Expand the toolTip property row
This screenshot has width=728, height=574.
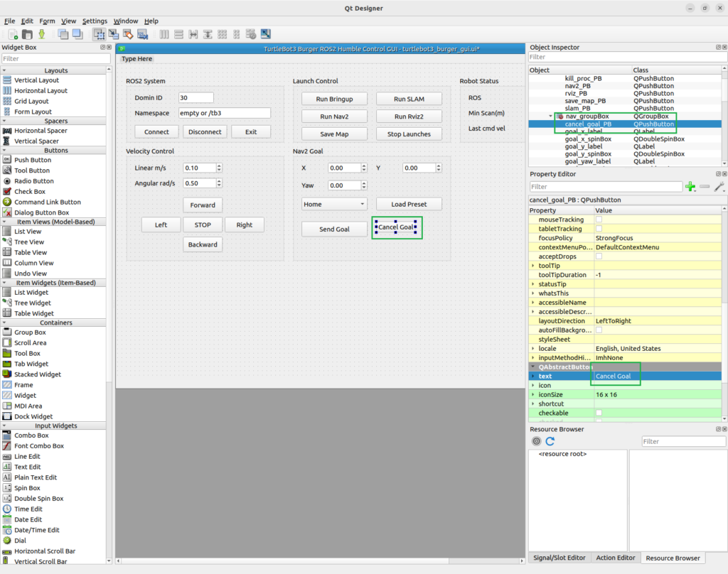coord(533,266)
